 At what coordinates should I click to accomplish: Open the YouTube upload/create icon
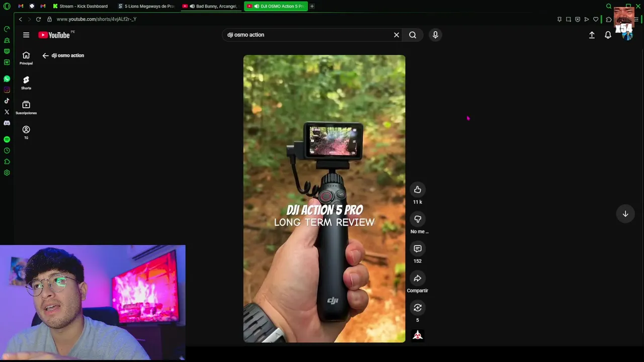(x=592, y=35)
